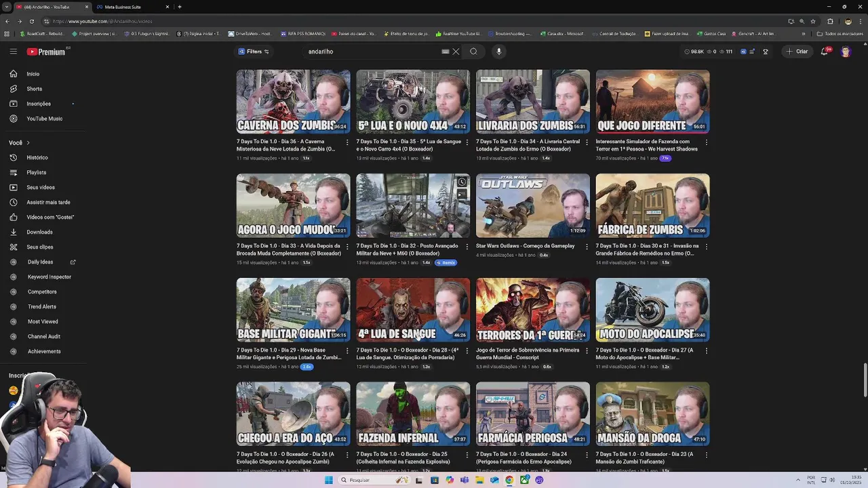Click the Remix badge under Dia 32
Viewport: 868px width, 488px height.
tap(446, 262)
